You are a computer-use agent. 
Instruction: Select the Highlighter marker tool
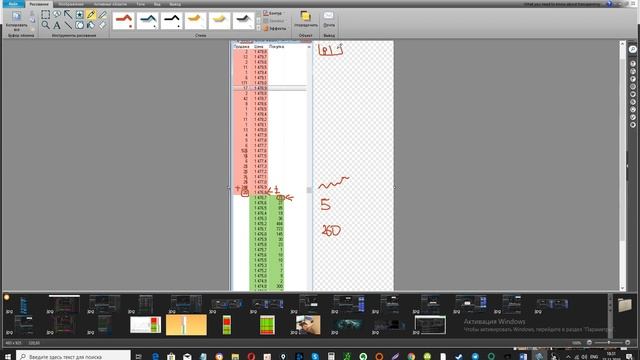102,15
